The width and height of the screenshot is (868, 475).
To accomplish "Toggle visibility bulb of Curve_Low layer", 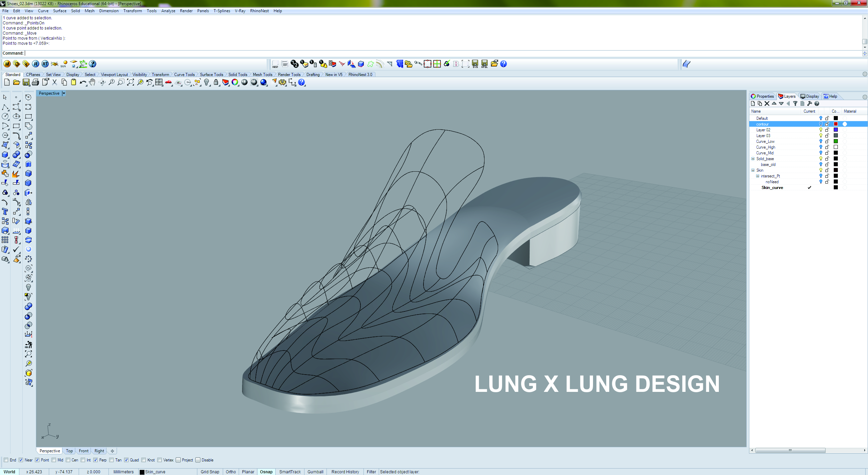I will pyautogui.click(x=821, y=141).
